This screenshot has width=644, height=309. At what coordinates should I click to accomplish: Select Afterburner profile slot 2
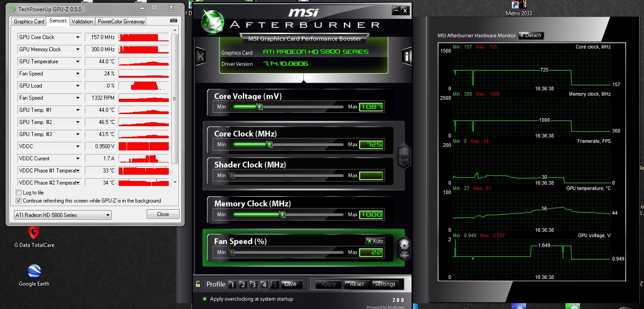[243, 284]
